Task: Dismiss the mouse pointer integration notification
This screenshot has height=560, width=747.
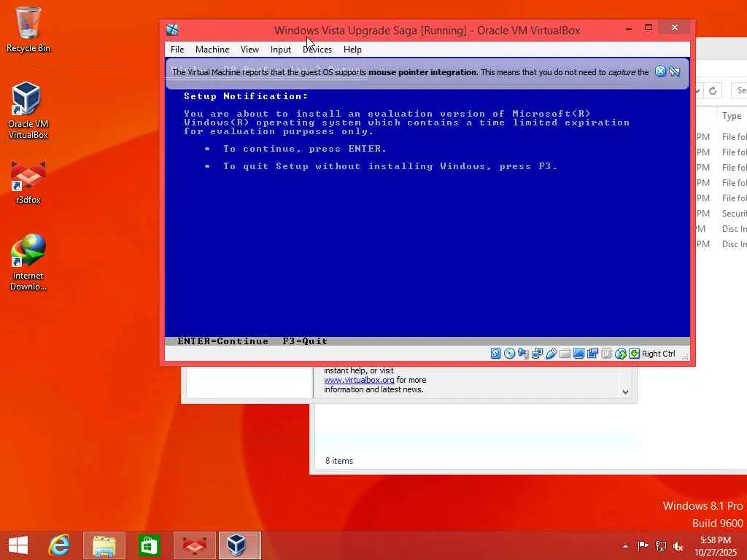Action: point(660,71)
